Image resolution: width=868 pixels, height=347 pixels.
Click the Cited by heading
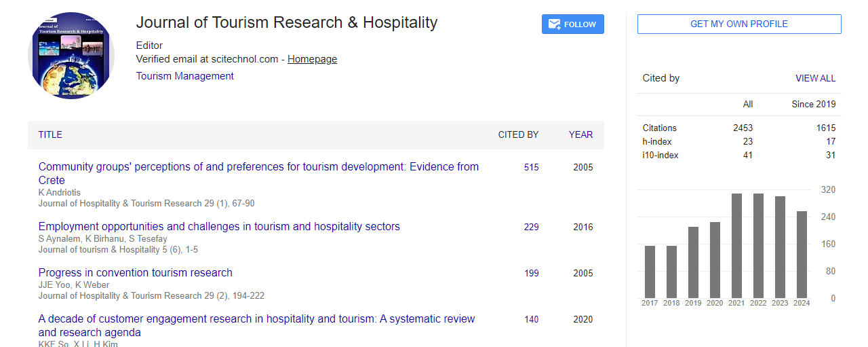[x=661, y=78]
